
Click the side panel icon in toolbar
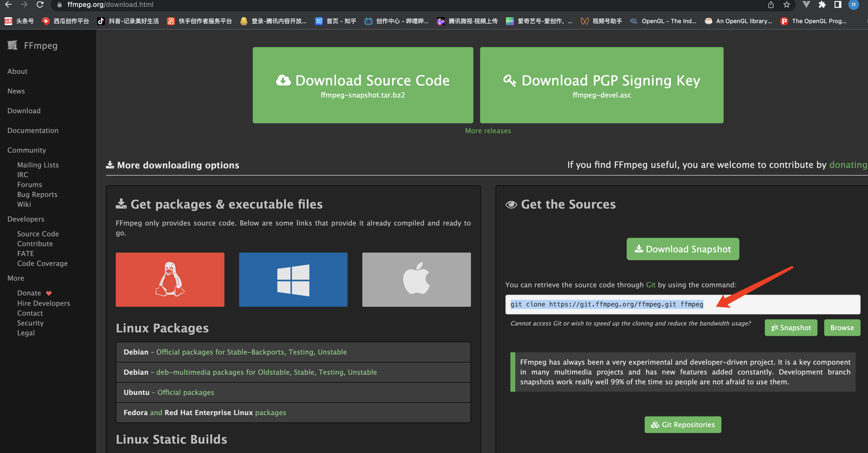(838, 4)
